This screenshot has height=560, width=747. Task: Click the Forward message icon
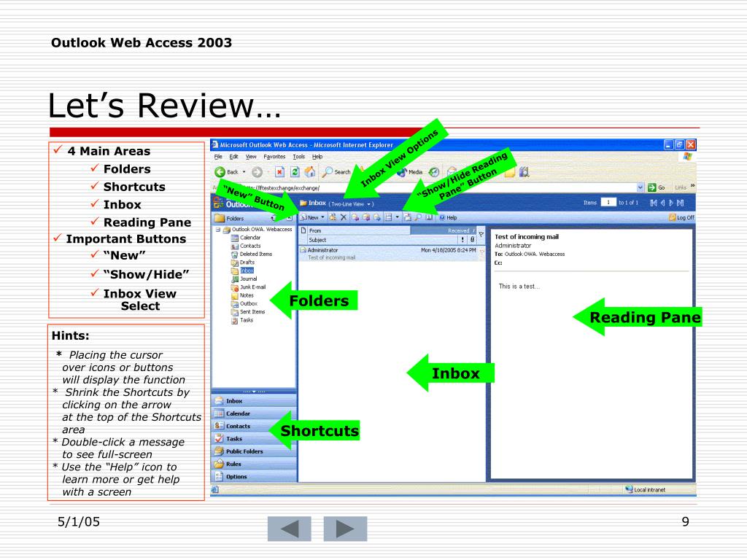click(377, 217)
